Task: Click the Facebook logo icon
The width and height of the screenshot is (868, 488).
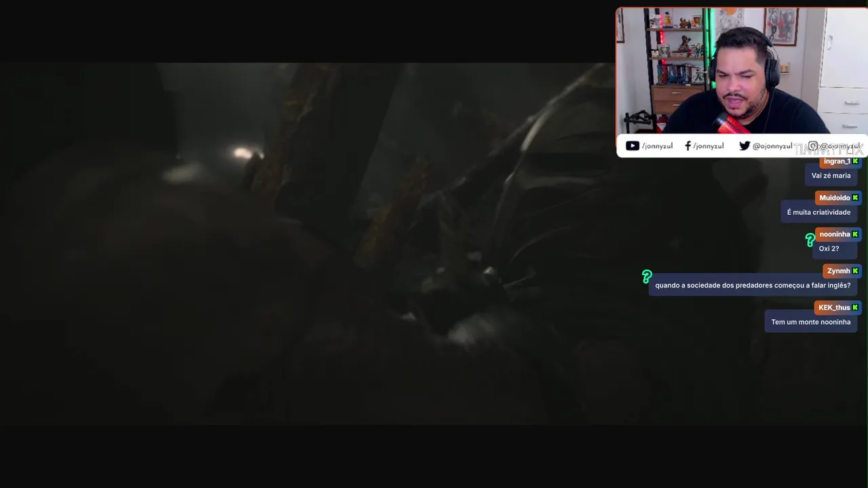Action: click(x=688, y=146)
